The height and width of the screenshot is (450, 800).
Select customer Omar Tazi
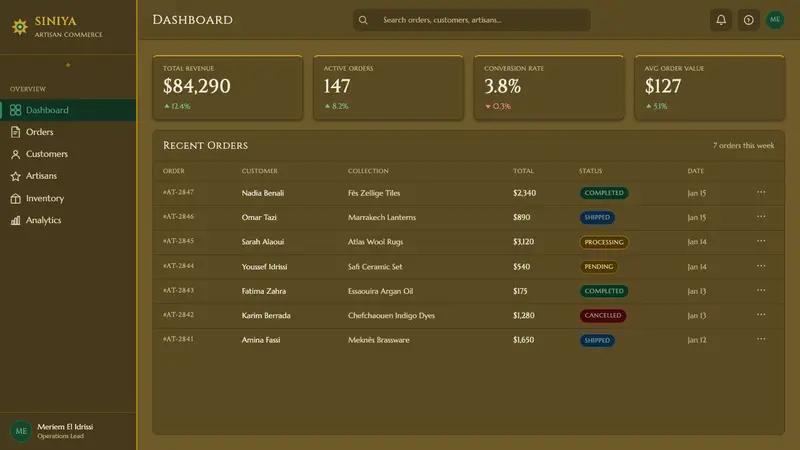click(259, 217)
